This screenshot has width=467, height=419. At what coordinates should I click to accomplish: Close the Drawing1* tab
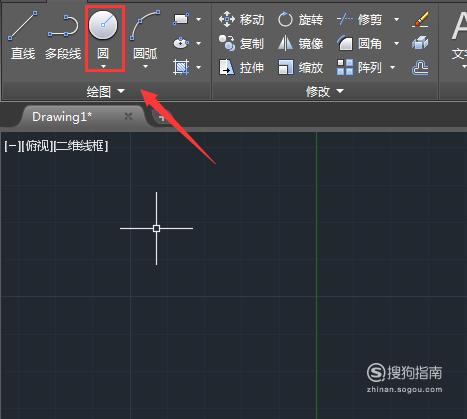pos(128,116)
